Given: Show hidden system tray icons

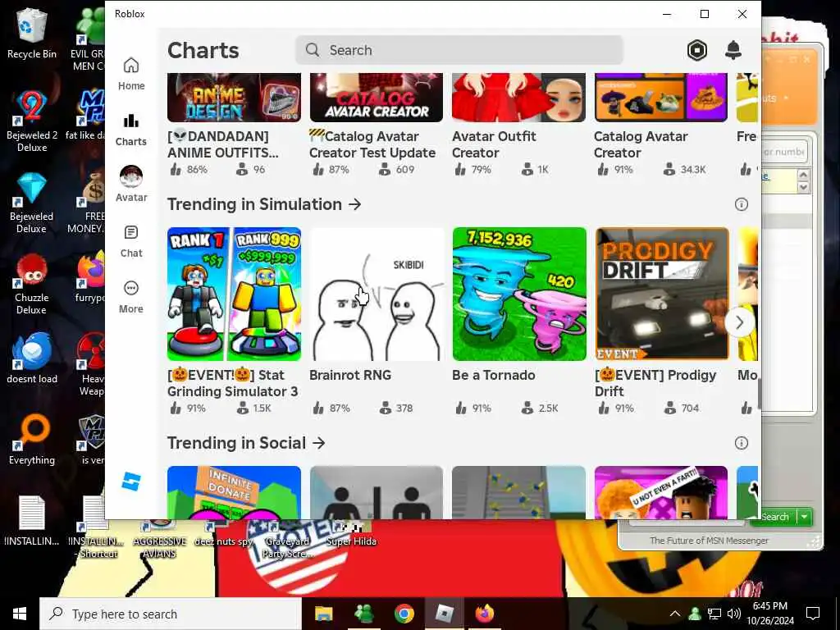Looking at the screenshot, I should (x=675, y=614).
